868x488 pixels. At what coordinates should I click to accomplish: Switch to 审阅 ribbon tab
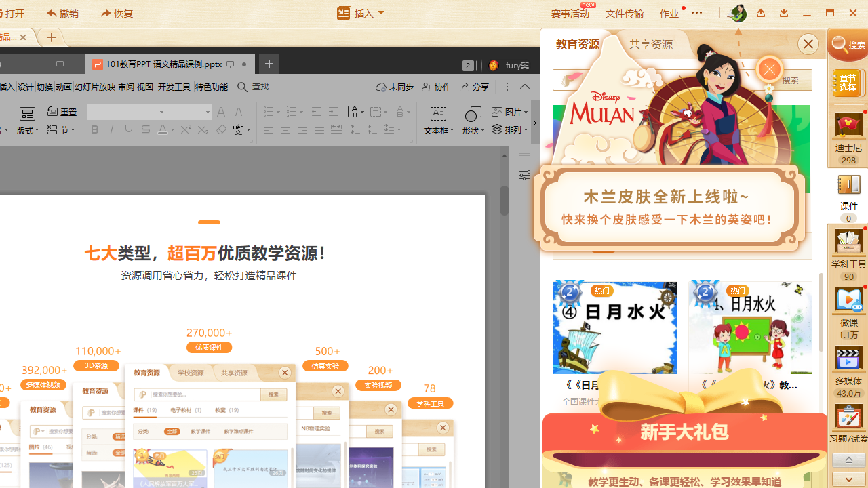(126, 87)
